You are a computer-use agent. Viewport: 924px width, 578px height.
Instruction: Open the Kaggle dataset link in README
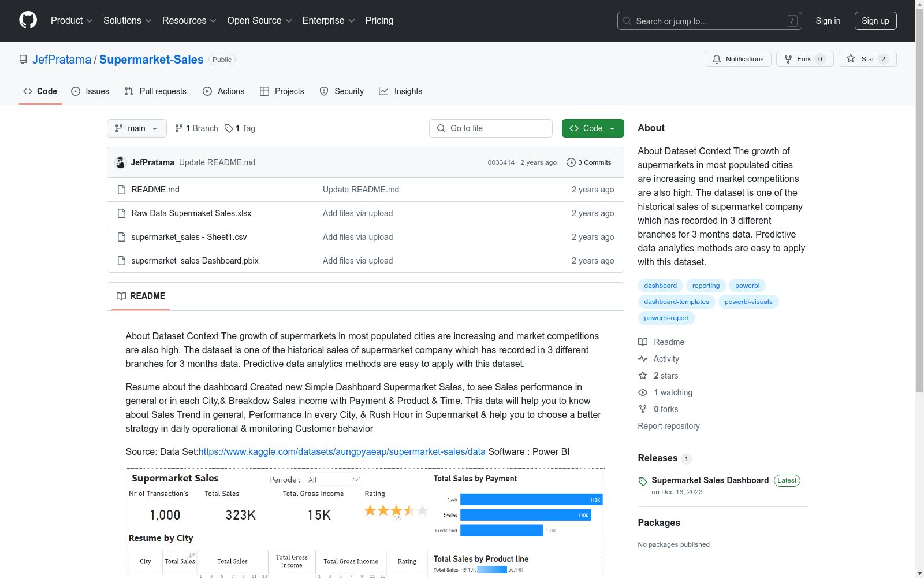click(342, 451)
